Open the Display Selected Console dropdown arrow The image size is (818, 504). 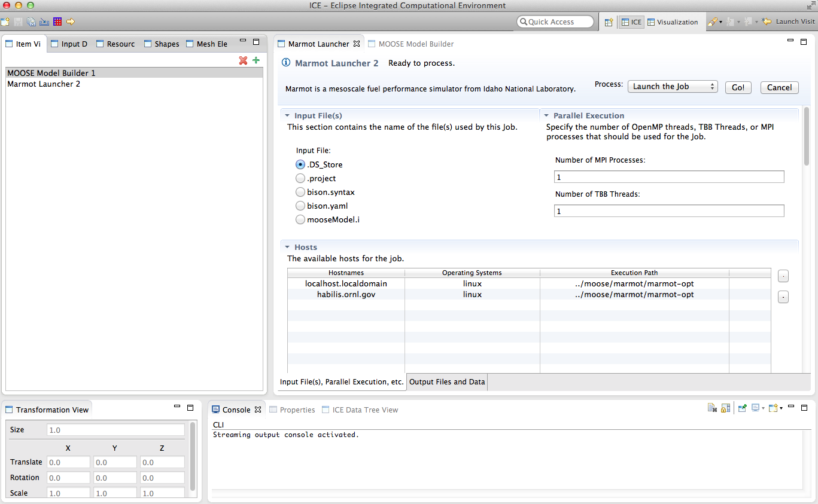click(x=764, y=409)
